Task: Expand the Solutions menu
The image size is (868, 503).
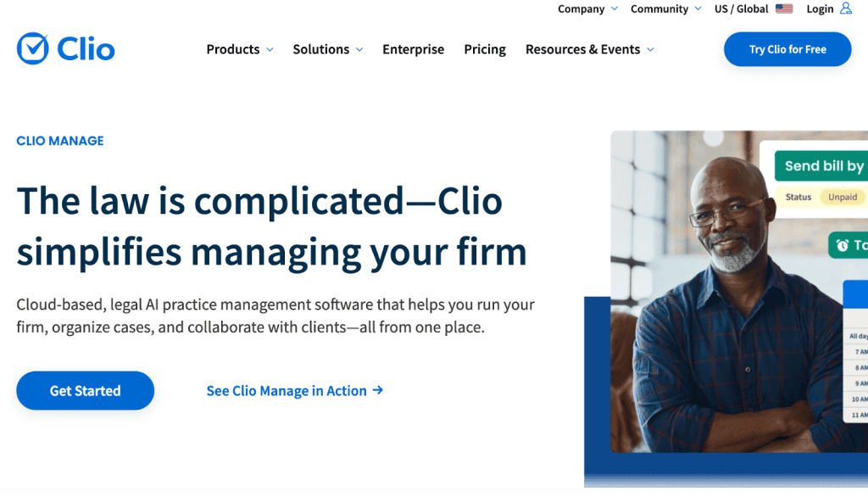Action: [x=327, y=49]
